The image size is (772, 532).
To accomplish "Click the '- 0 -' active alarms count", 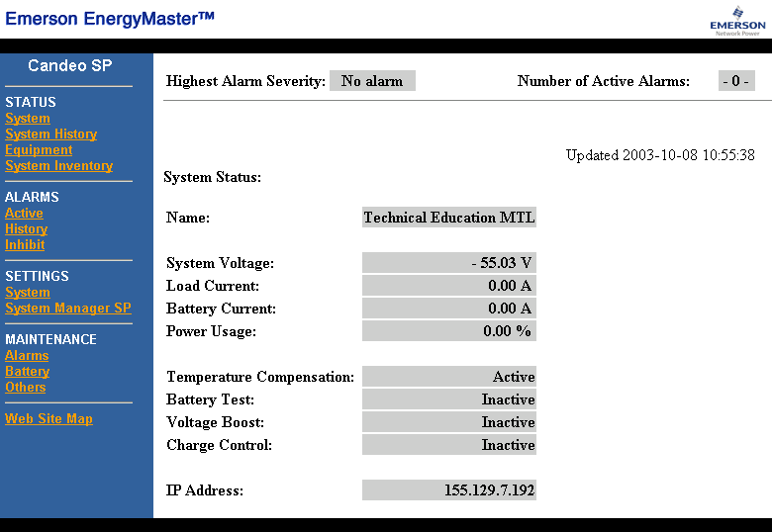I will coord(736,81).
